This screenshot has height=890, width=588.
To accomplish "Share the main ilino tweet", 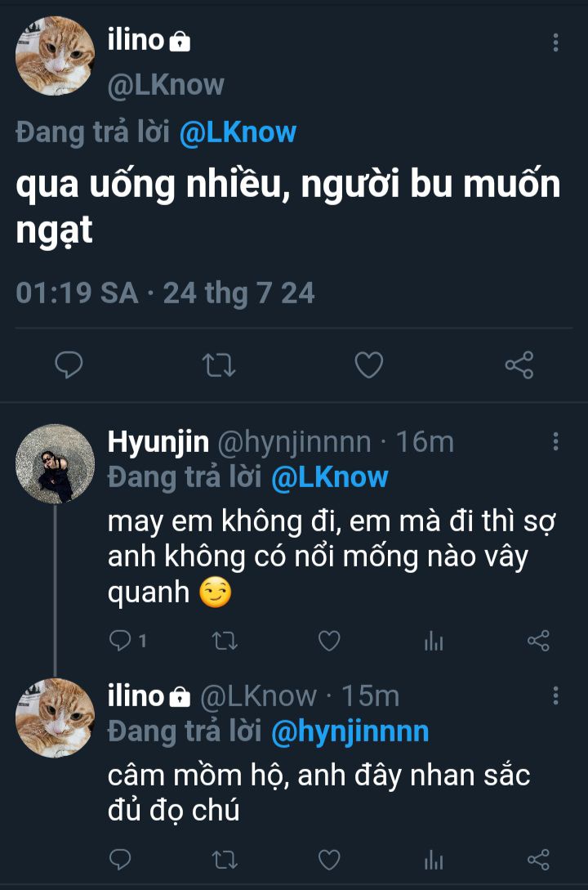I will (519, 364).
